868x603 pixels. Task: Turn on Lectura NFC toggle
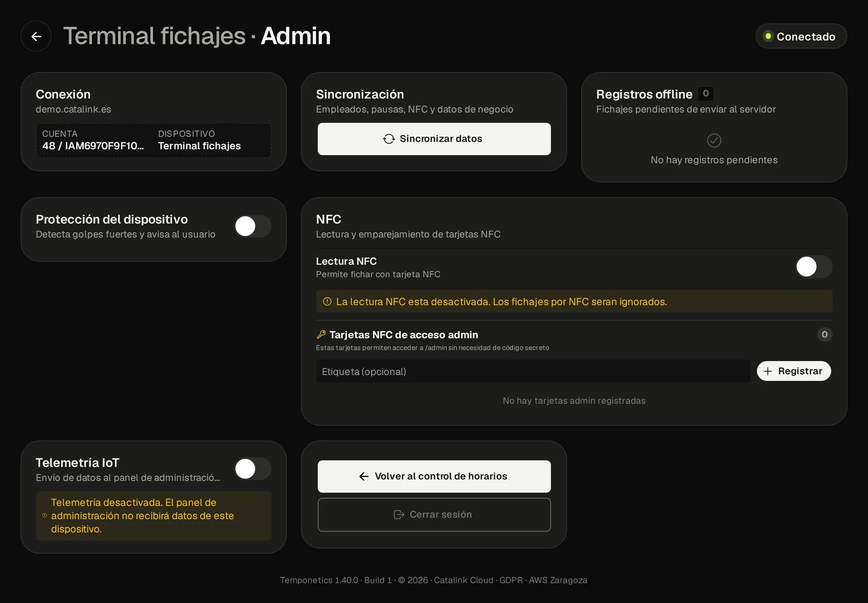[814, 267]
